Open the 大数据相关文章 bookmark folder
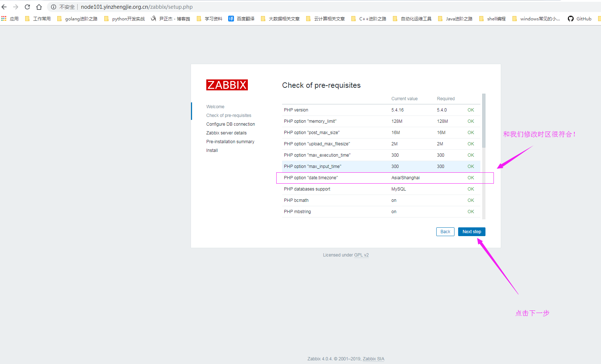The width and height of the screenshot is (601, 364). 280,19
